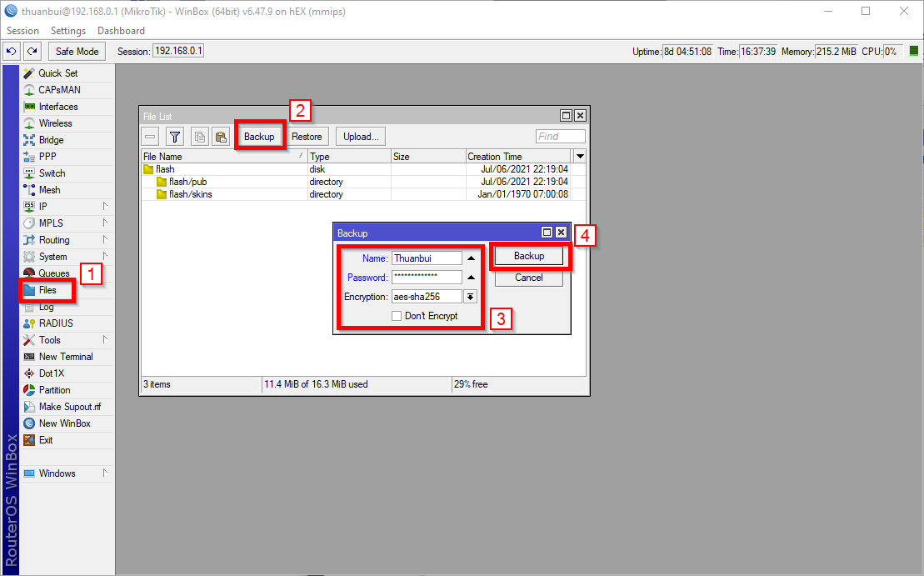Toggle the Safe Mode button
Image resolution: width=924 pixels, height=576 pixels.
click(77, 52)
